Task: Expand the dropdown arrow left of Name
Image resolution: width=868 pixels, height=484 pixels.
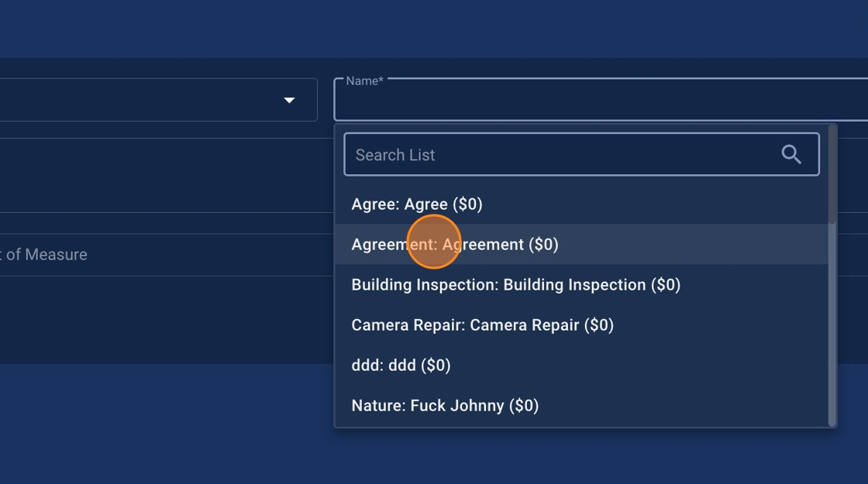Action: 289,100
